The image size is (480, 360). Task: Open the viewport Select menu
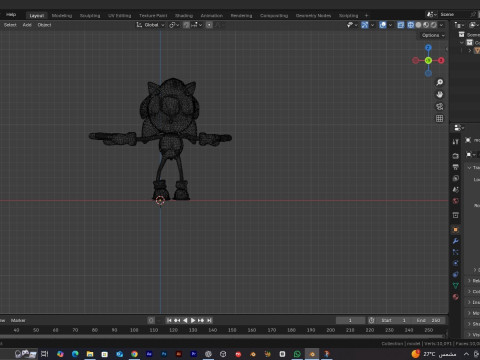(x=10, y=25)
